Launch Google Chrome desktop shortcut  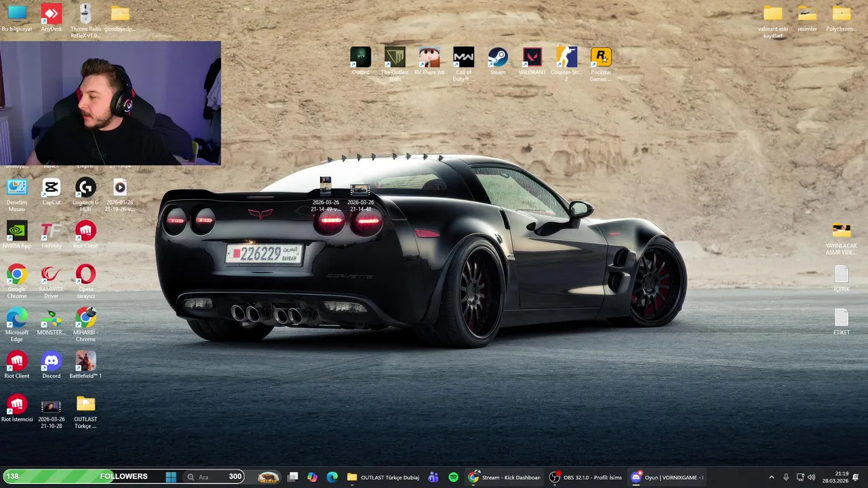tap(17, 282)
